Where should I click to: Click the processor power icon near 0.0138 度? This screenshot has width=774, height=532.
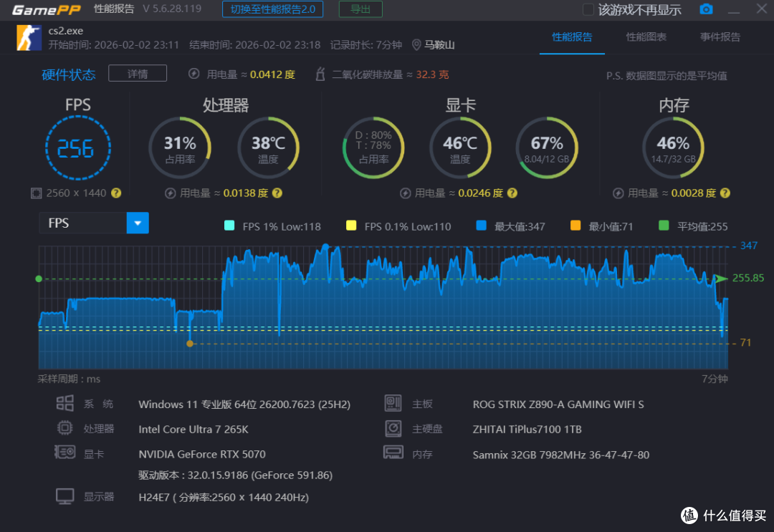[171, 193]
